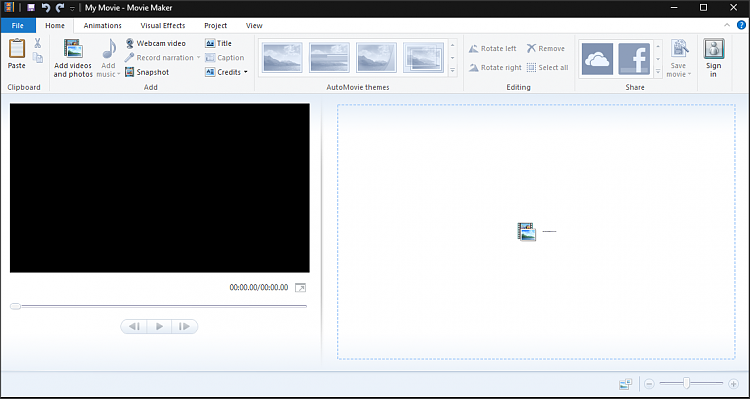750x399 pixels.
Task: Click the Add music note icon
Action: point(110,49)
